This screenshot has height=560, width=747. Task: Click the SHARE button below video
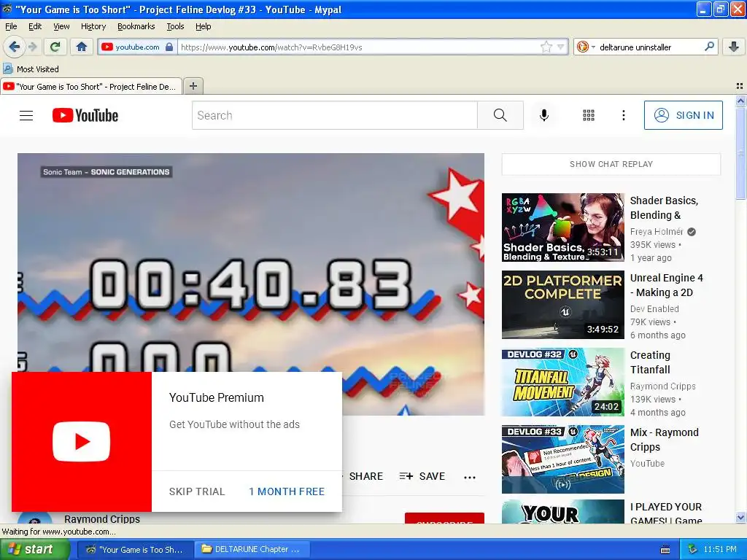[365, 476]
